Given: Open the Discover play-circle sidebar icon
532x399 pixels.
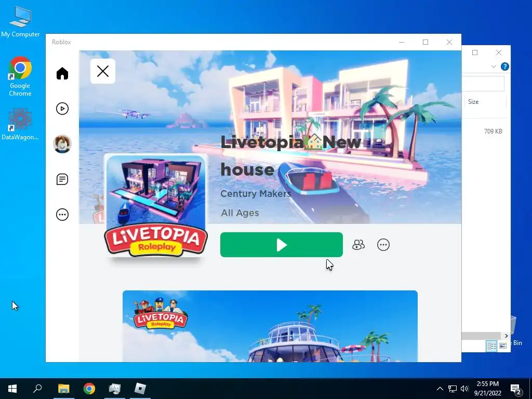Looking at the screenshot, I should pyautogui.click(x=62, y=109).
